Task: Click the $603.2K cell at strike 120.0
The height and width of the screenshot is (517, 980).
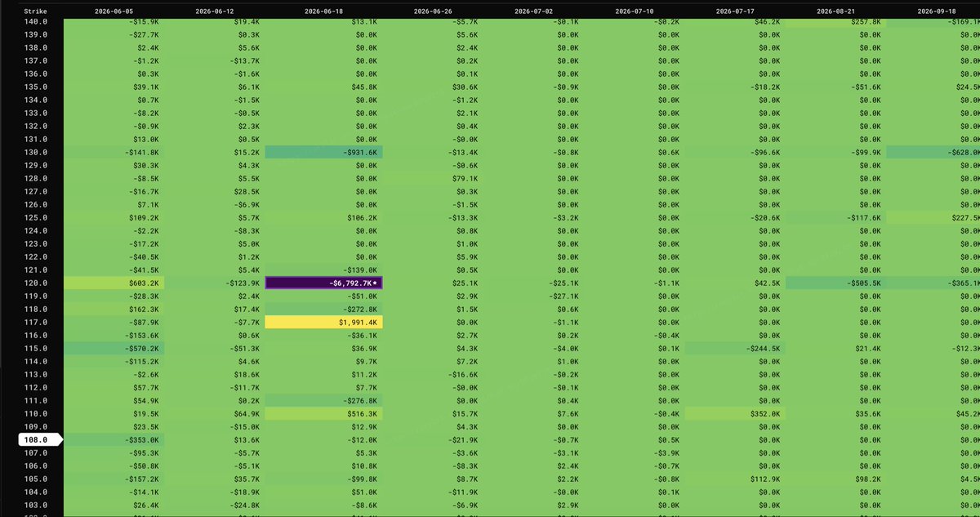Action: point(114,283)
